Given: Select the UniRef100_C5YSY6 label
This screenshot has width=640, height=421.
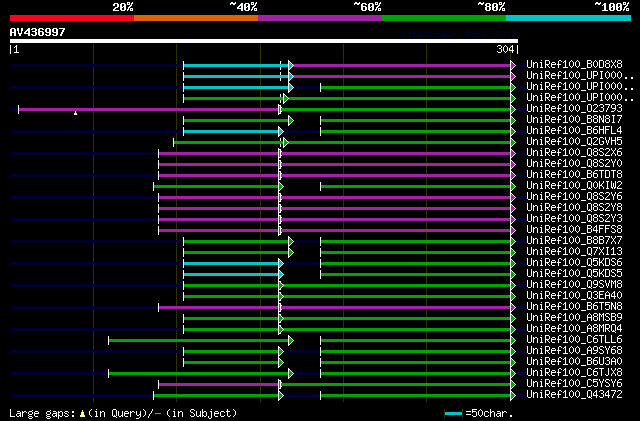Looking at the screenshot, I should tap(574, 384).
